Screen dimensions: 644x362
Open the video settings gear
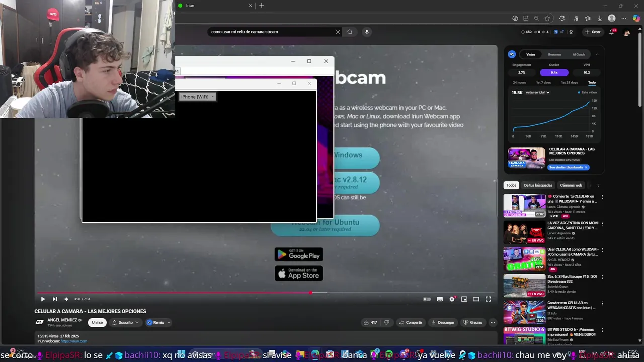pos(452,299)
